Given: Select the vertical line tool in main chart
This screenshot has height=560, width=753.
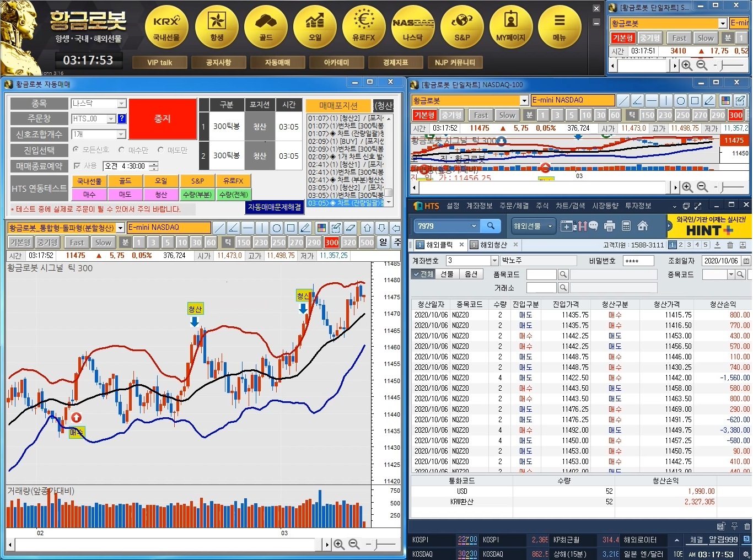Looking at the screenshot, I should [262, 228].
